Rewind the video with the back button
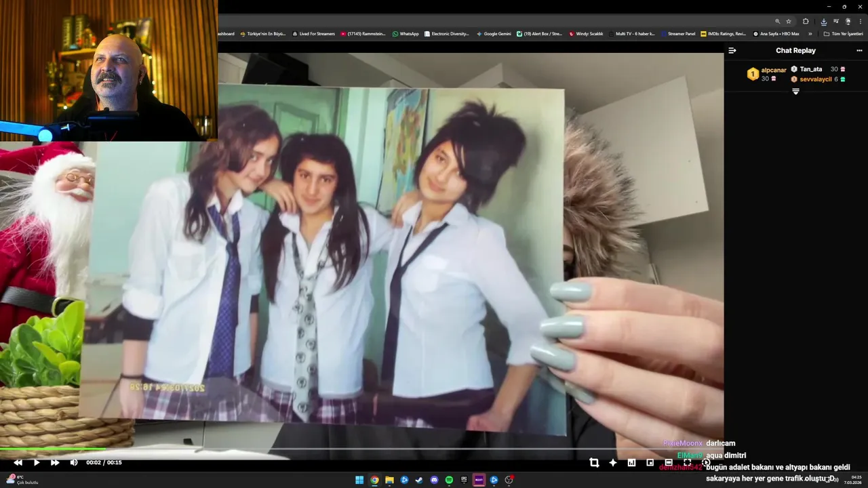Image resolution: width=868 pixels, height=488 pixels. pyautogui.click(x=18, y=463)
